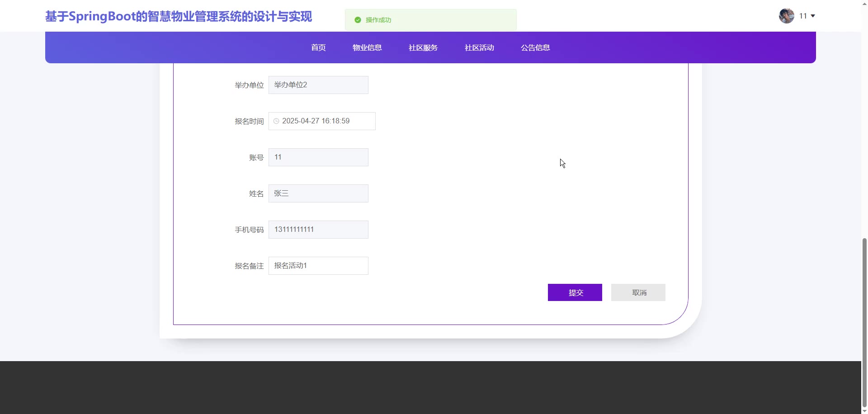Image resolution: width=868 pixels, height=414 pixels.
Task: Open the 社区服务 navigation item
Action: pyautogui.click(x=423, y=47)
